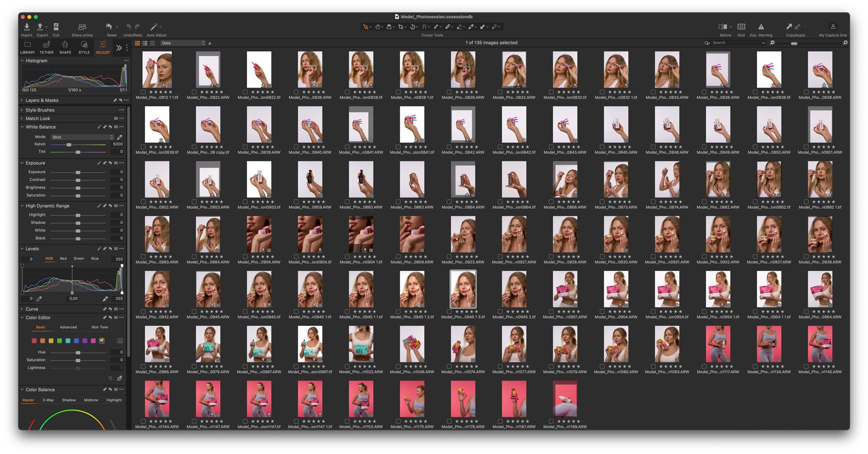
Task: Select the pointer cursor tool
Action: pyautogui.click(x=365, y=27)
